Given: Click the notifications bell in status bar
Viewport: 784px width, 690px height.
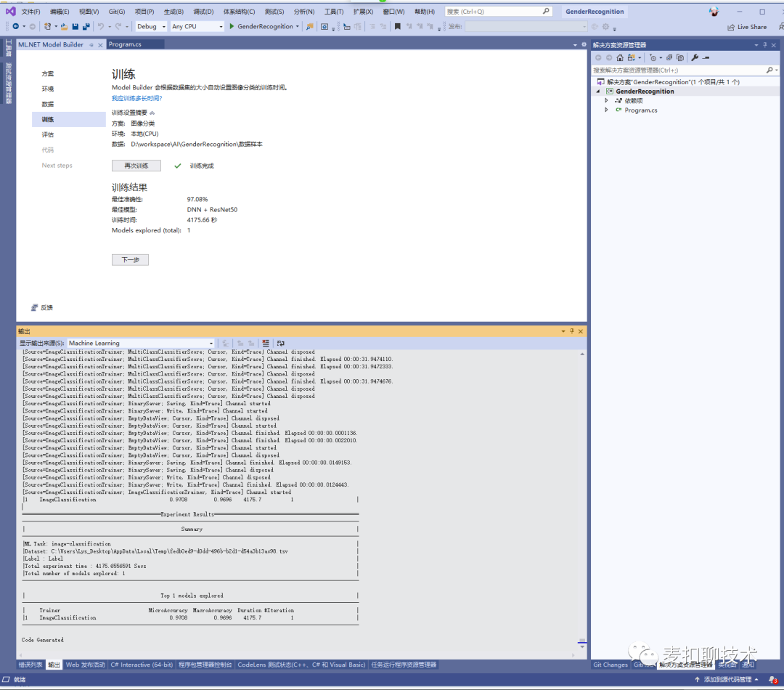Looking at the screenshot, I should click(x=773, y=680).
